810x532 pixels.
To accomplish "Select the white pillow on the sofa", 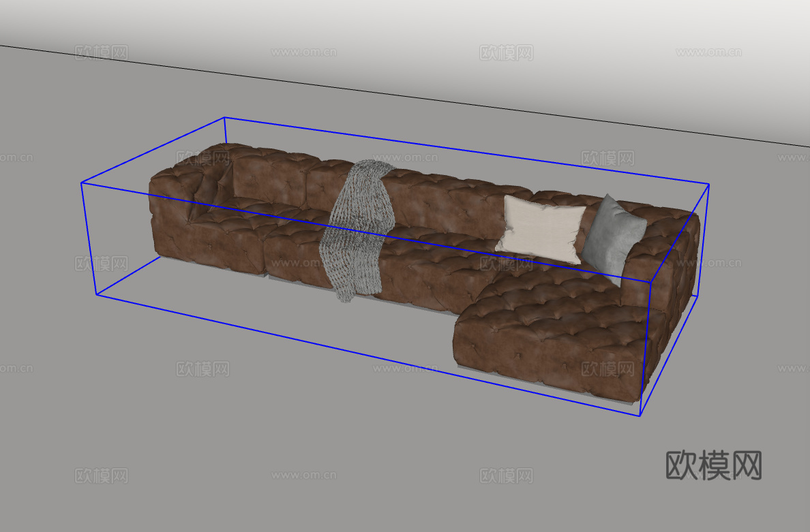I will (x=541, y=230).
